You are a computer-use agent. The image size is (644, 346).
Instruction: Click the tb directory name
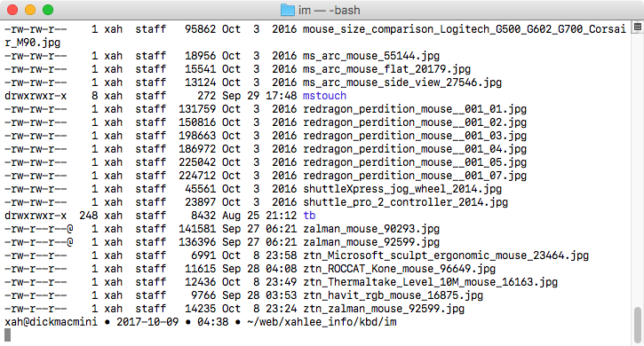[x=309, y=216]
